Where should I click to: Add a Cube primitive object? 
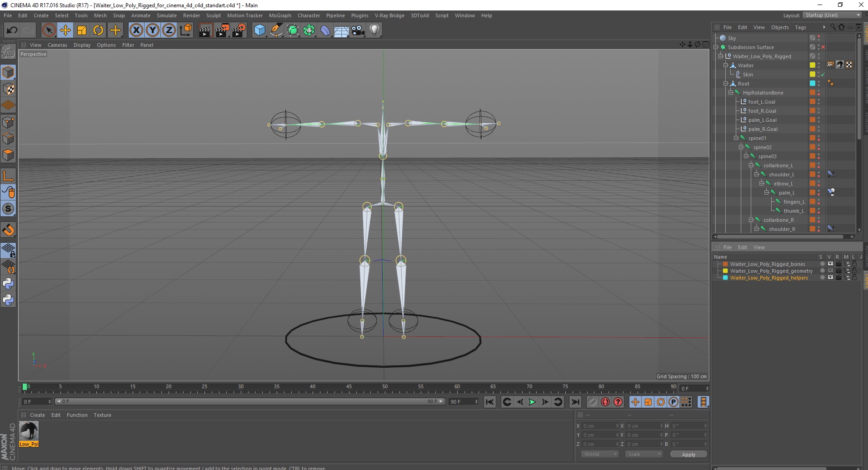point(259,30)
